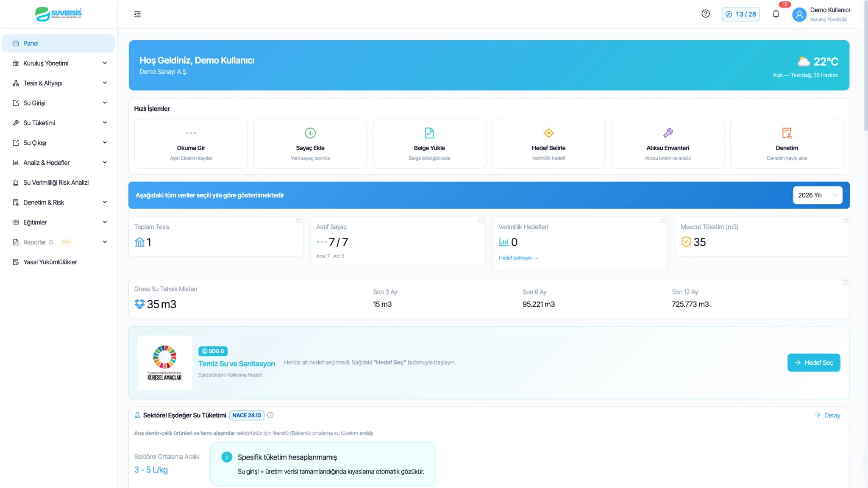Click the Okuma Gir dashes icon

pyautogui.click(x=191, y=133)
